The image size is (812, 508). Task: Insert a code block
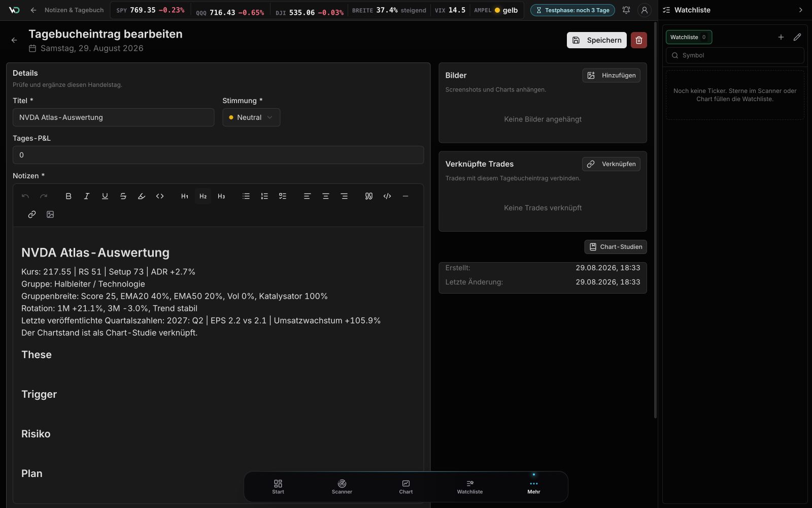click(387, 196)
